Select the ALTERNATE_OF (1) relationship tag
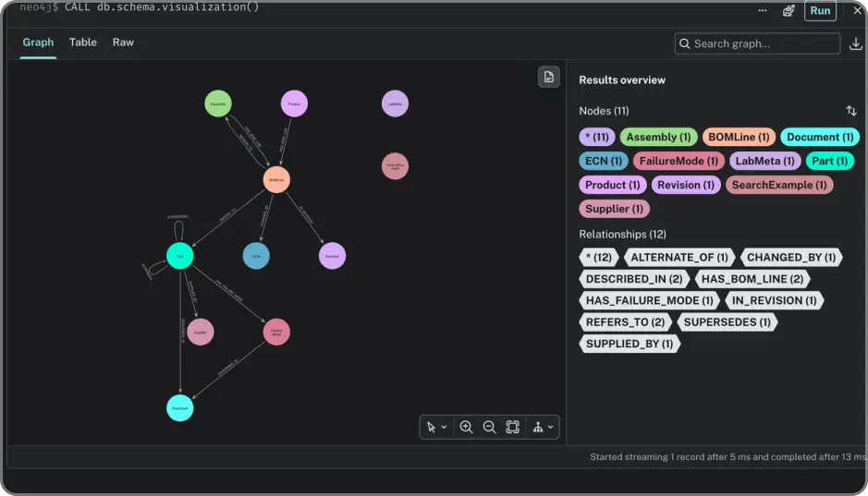Viewport: 868px width, 496px height. click(679, 257)
